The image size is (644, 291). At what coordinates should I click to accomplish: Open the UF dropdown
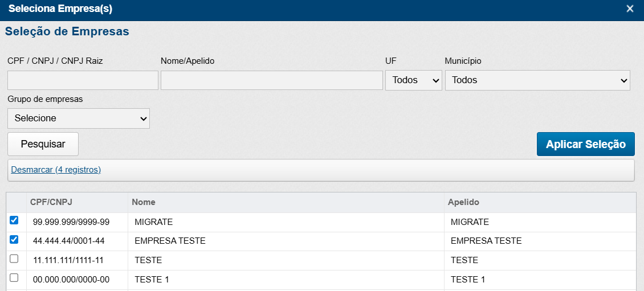click(x=413, y=80)
